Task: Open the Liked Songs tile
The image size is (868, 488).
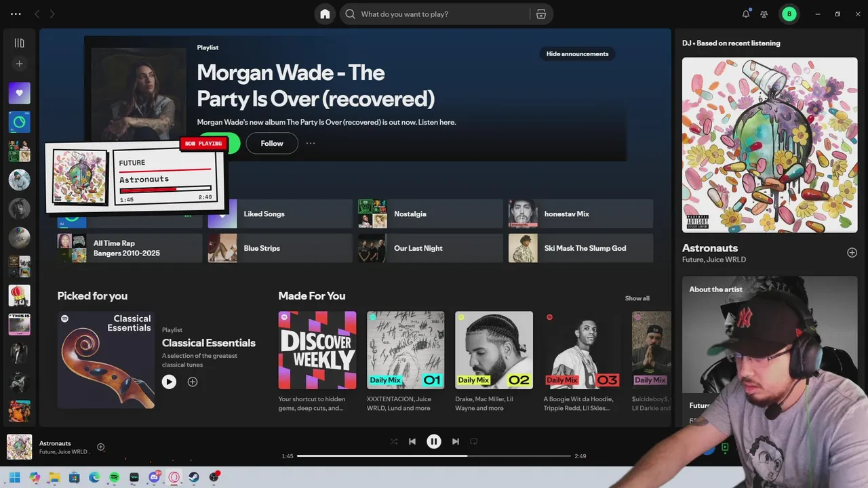Action: (x=280, y=213)
